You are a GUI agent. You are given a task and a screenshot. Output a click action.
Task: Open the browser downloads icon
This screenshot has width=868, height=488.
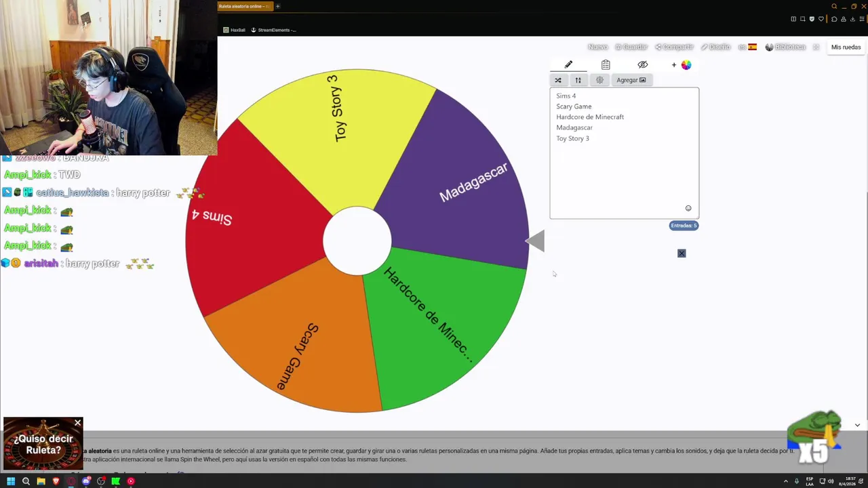(853, 19)
